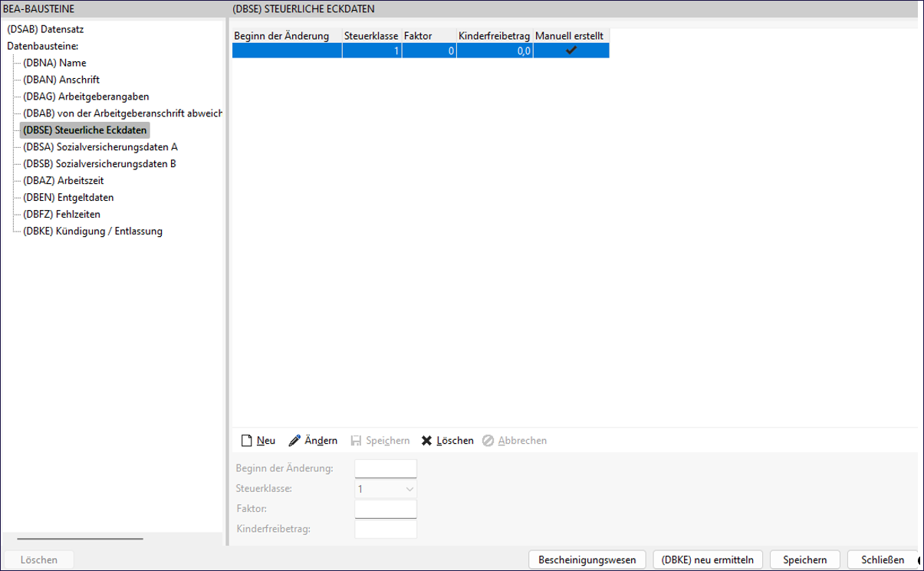Toggle the Manuell erstellt checkmark in row

571,51
